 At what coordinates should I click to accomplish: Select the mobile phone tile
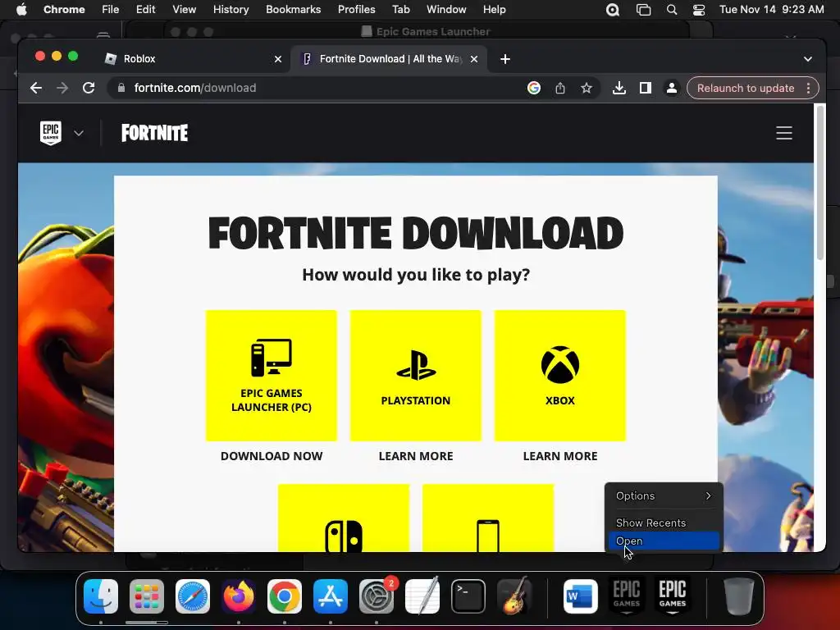click(488, 518)
